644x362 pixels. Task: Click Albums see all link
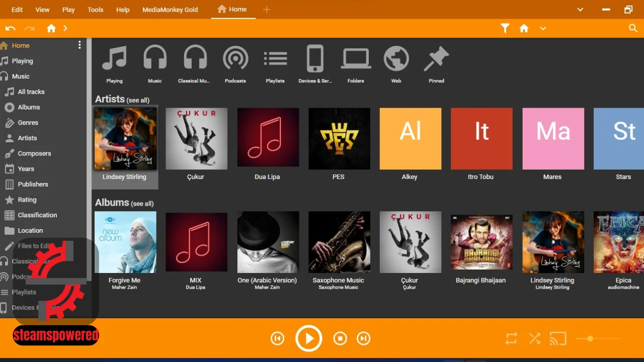[x=142, y=204]
